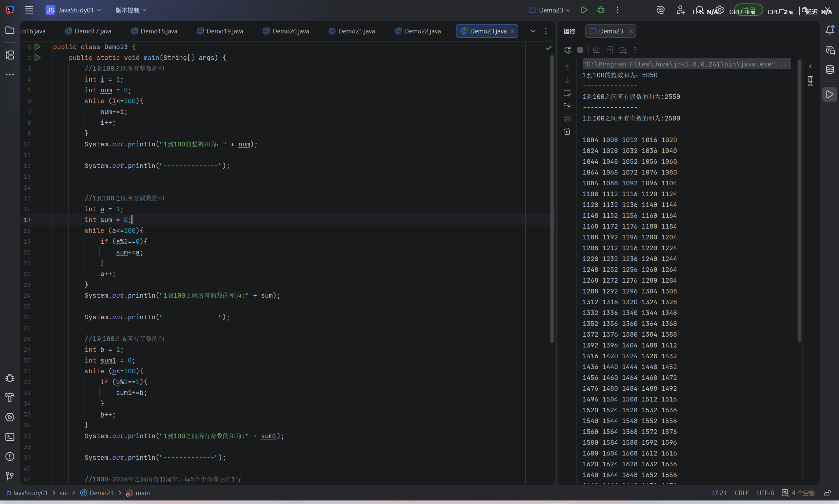Open the 版本控制 dropdown menu
The height and width of the screenshot is (504, 839).
(x=131, y=10)
